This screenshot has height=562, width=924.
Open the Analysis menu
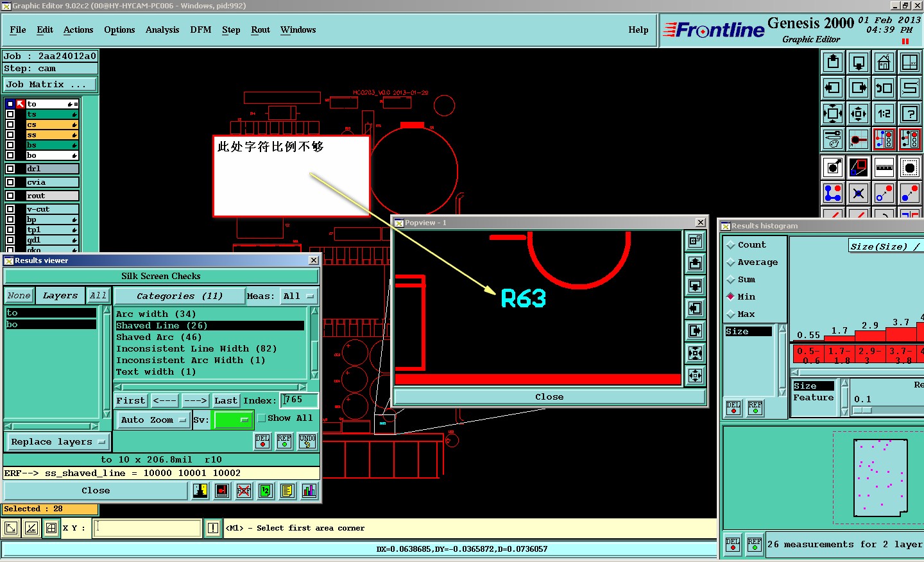[x=162, y=30]
